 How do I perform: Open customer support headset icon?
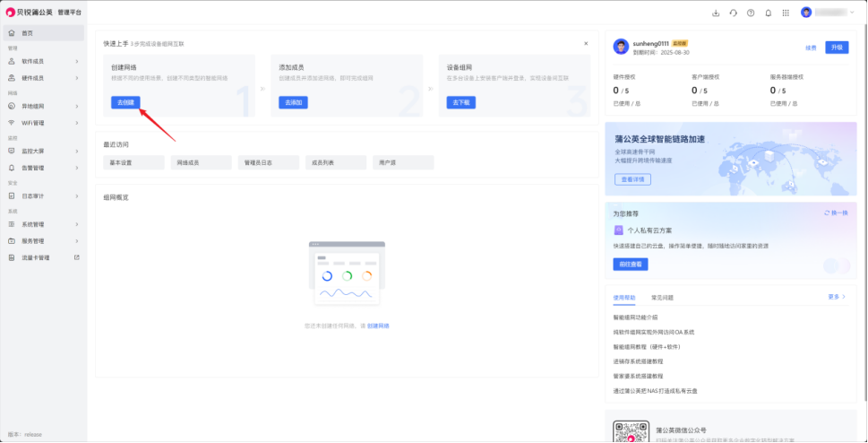click(x=734, y=13)
